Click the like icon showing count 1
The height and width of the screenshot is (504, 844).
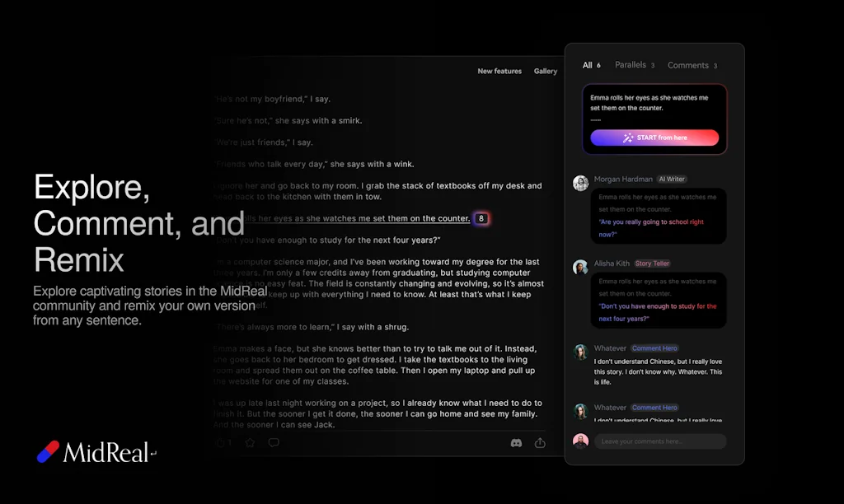tap(222, 442)
